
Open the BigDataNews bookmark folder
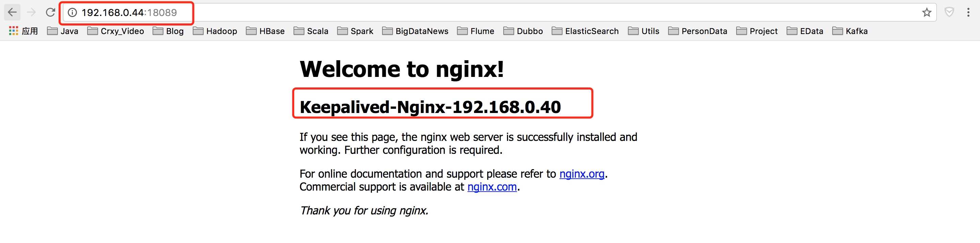click(415, 31)
